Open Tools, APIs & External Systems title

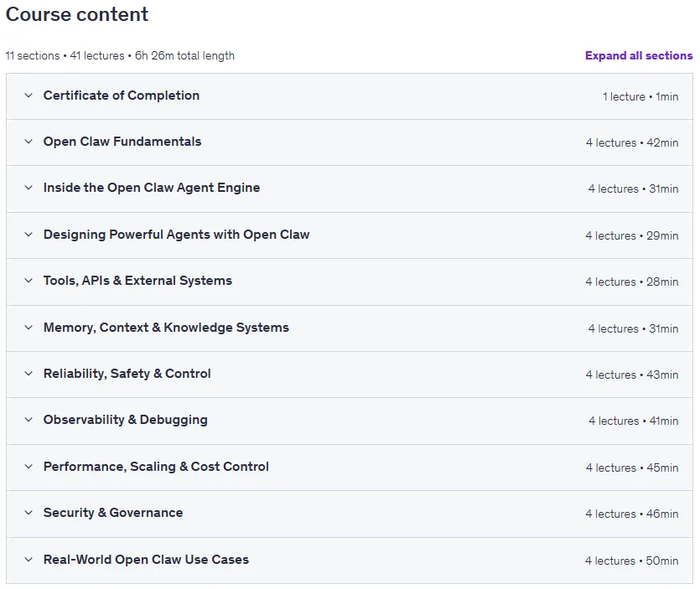point(137,281)
